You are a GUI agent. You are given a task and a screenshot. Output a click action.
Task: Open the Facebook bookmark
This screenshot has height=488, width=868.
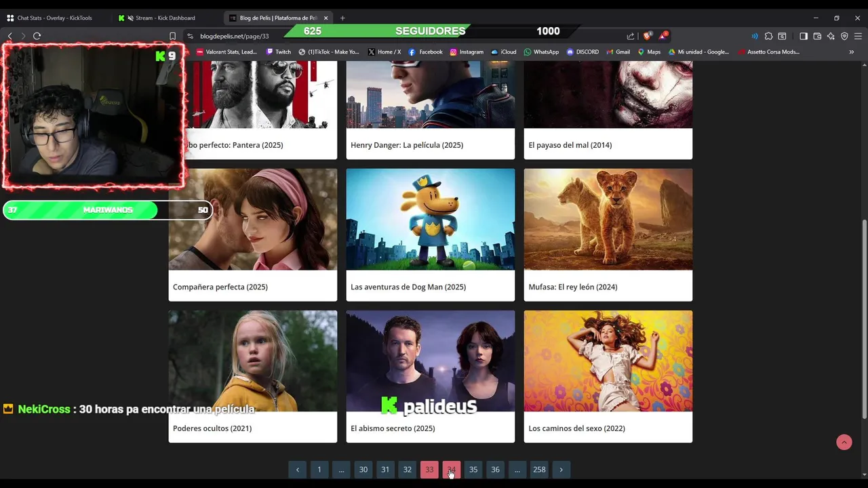point(426,52)
